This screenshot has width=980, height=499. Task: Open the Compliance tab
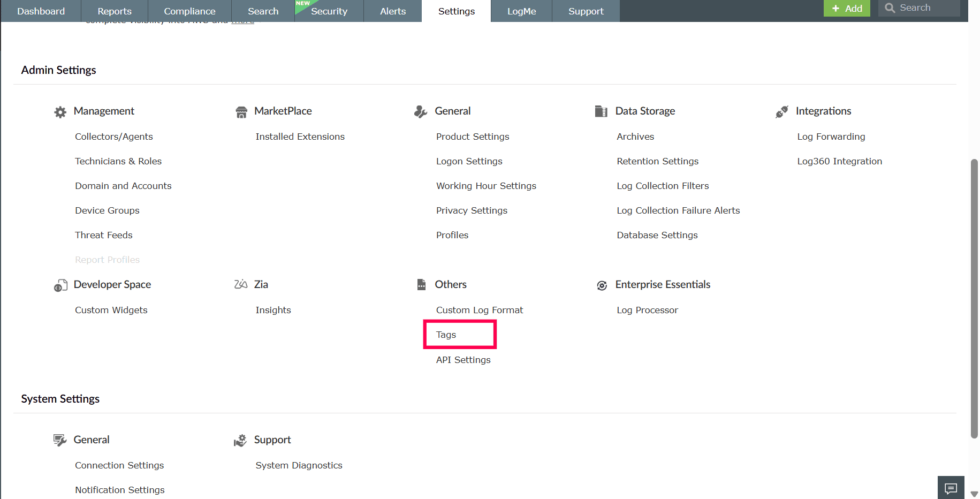coord(189,11)
